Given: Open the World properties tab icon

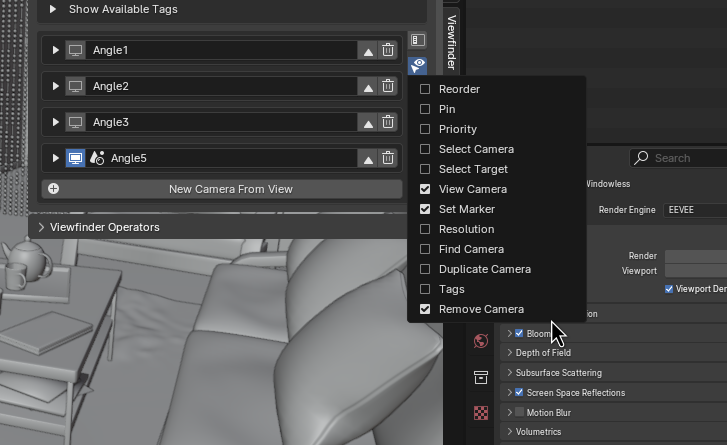Looking at the screenshot, I should coord(481,341).
